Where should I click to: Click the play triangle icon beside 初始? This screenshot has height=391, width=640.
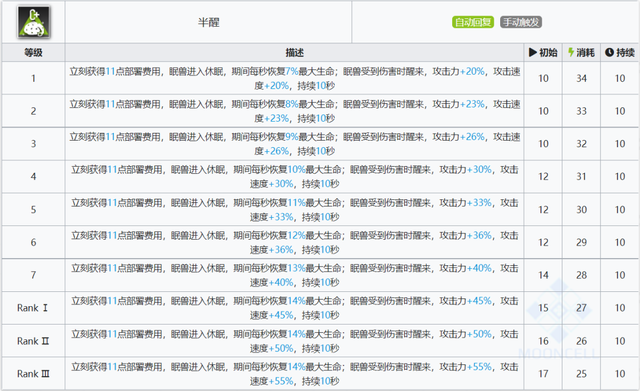(x=533, y=52)
